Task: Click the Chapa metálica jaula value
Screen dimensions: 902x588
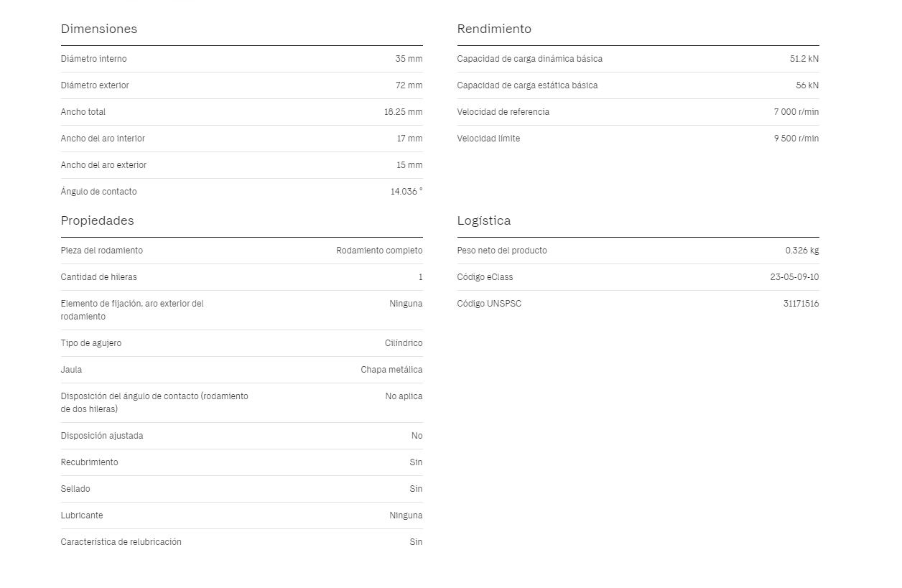Action: pyautogui.click(x=391, y=370)
